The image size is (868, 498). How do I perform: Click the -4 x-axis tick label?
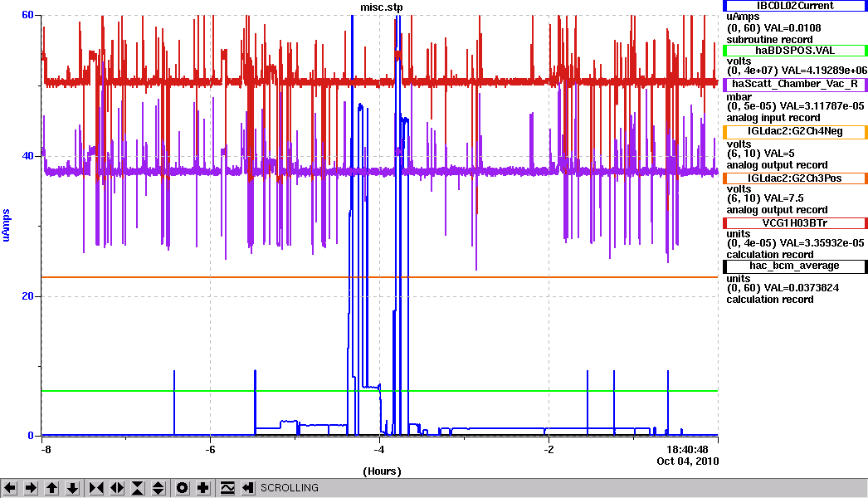tap(379, 450)
